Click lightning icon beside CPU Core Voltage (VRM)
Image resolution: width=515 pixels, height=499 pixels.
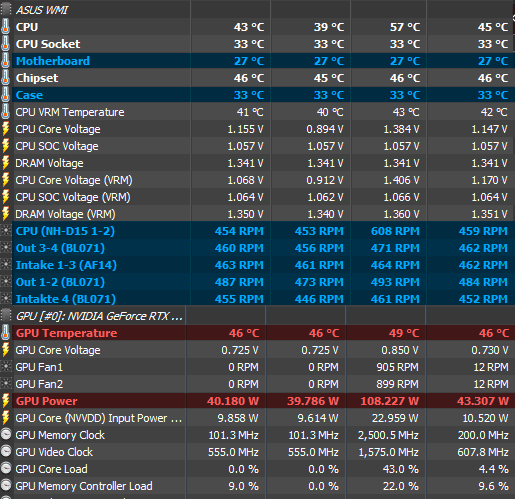click(x=5, y=180)
